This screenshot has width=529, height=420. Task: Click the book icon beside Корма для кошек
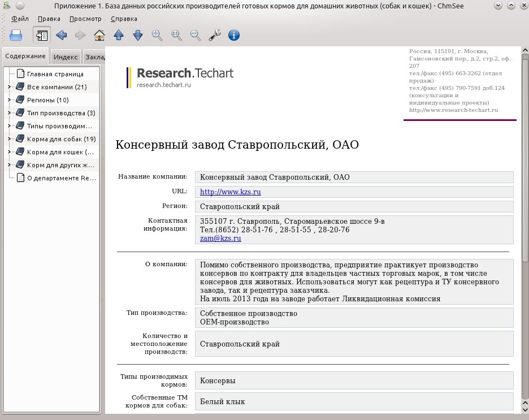click(x=20, y=152)
